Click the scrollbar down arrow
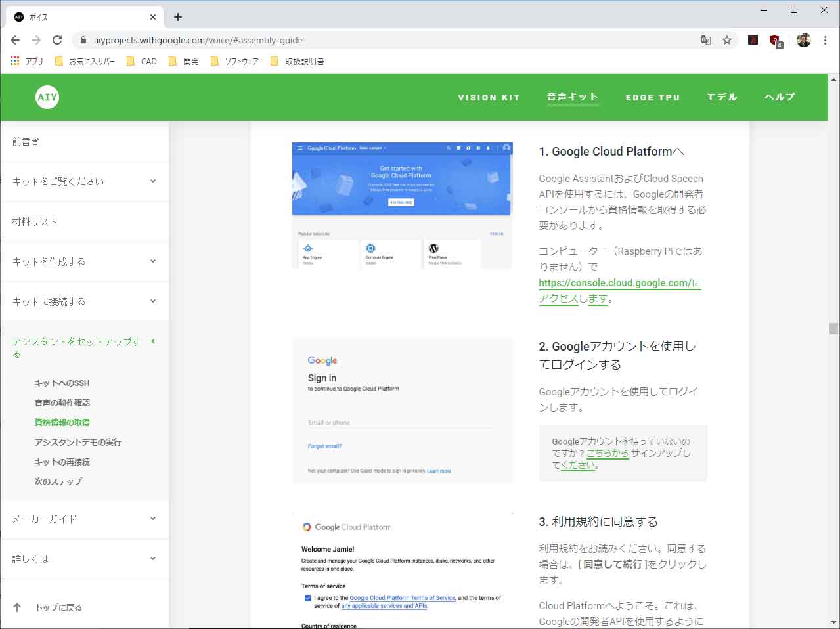 click(833, 622)
